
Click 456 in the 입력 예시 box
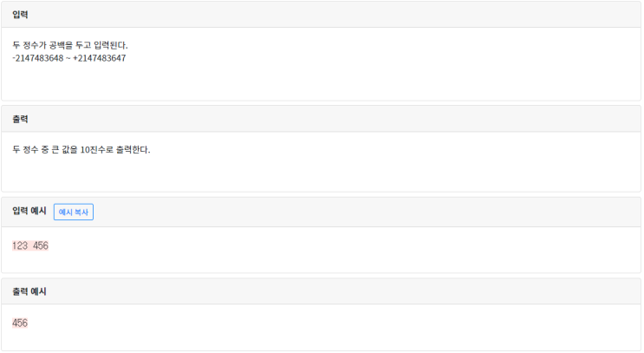pos(41,245)
